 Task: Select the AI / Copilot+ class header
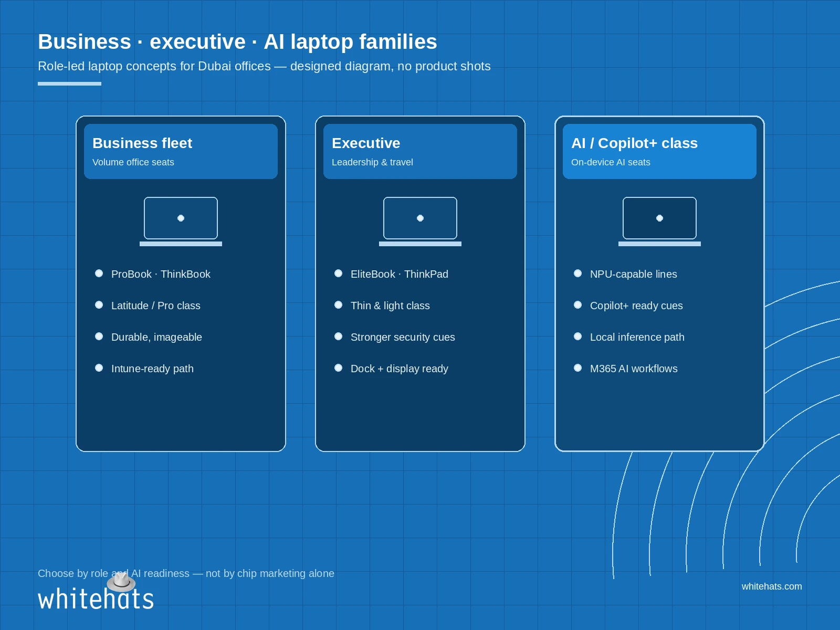coord(659,151)
